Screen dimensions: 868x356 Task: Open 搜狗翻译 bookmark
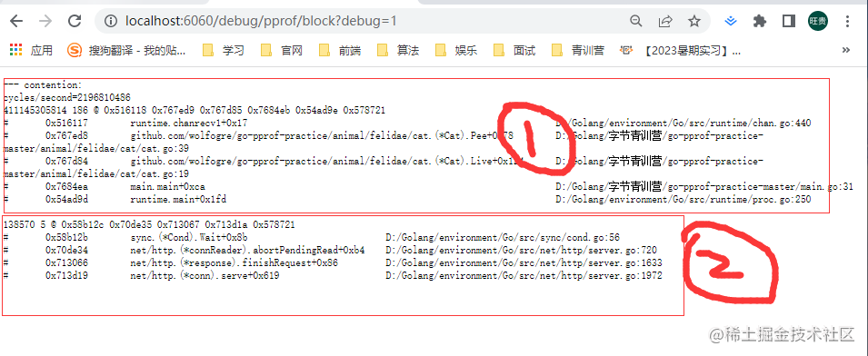tap(126, 51)
